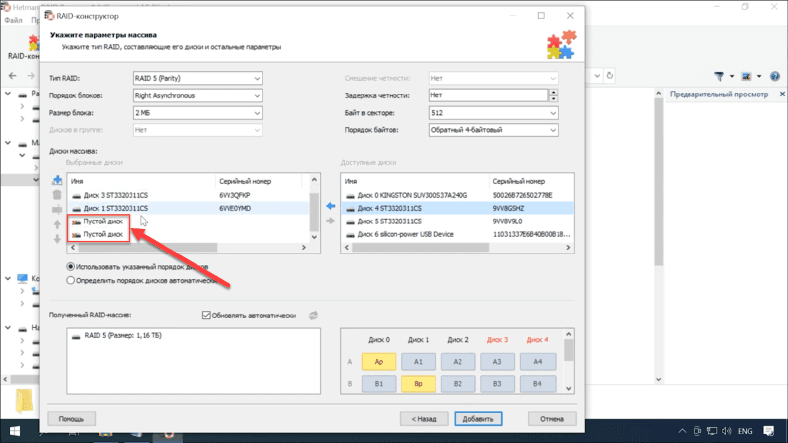Click the gray right arrow to remove disk
This screenshot has width=788, height=443.
tap(330, 221)
